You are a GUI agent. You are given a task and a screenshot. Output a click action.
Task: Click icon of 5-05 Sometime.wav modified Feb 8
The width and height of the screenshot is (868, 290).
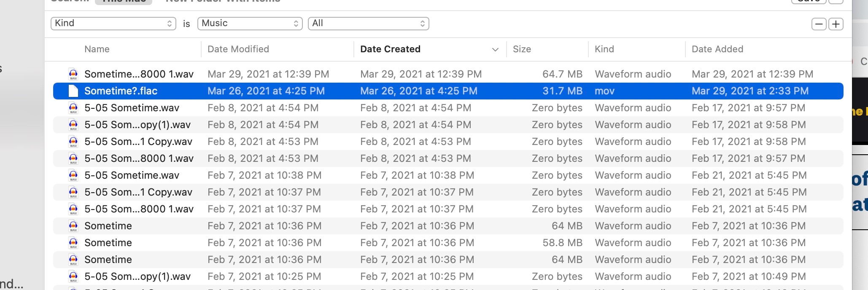tap(73, 108)
